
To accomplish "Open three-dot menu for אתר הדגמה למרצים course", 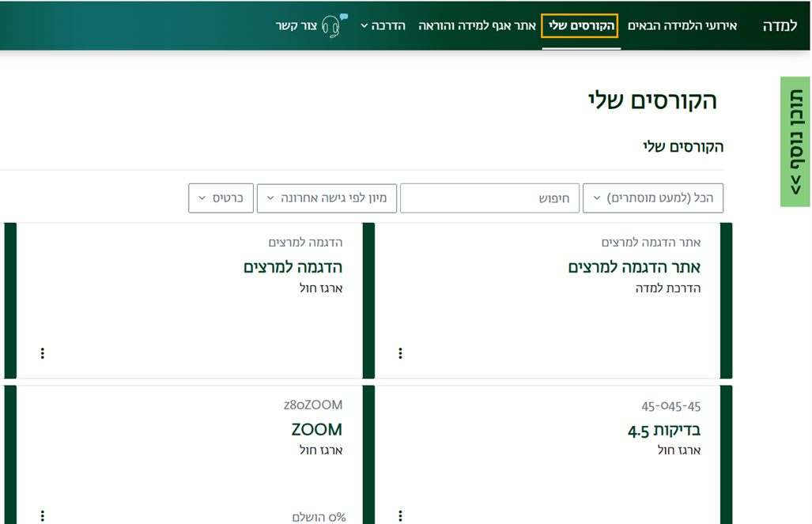I will point(400,353).
